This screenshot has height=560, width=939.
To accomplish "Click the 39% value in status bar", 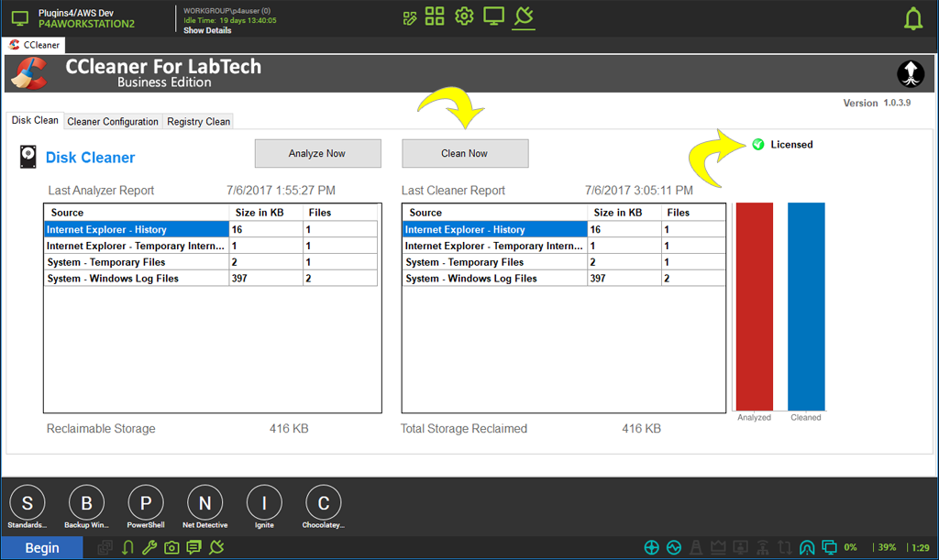I will 887,547.
